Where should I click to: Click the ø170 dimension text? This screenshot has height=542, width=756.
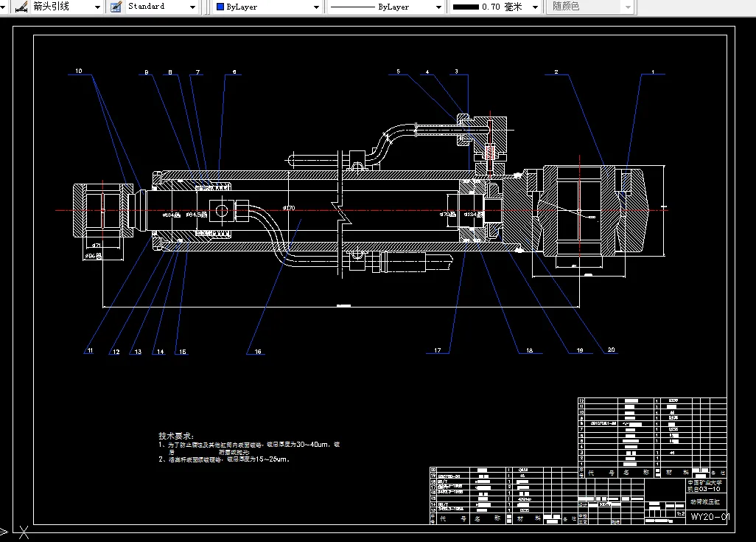point(289,208)
